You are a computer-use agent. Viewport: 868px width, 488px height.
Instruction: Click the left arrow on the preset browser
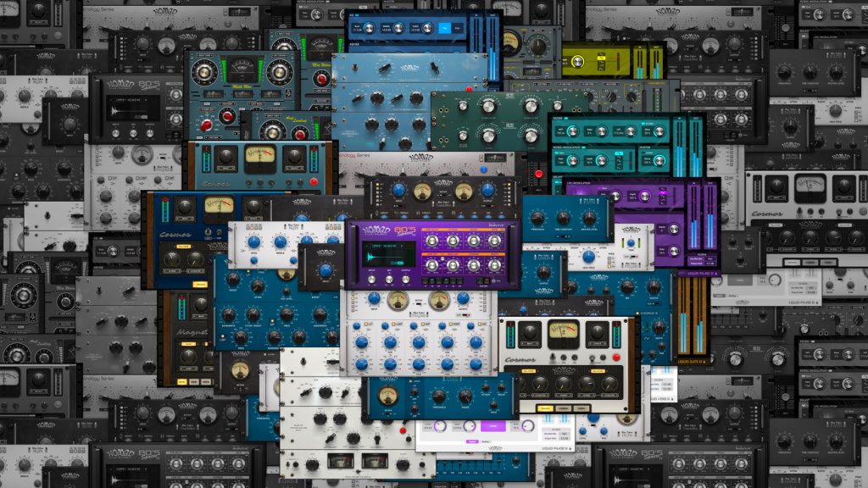click(368, 245)
